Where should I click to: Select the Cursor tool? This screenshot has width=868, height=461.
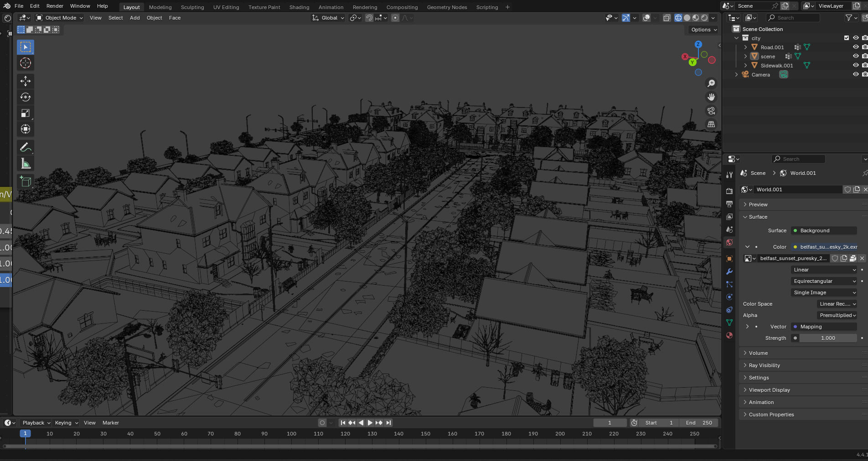pos(26,63)
